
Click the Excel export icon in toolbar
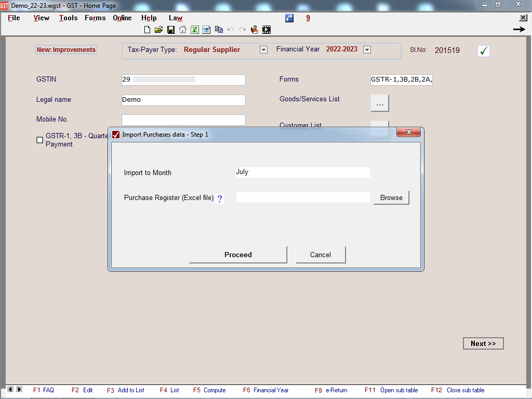point(195,30)
